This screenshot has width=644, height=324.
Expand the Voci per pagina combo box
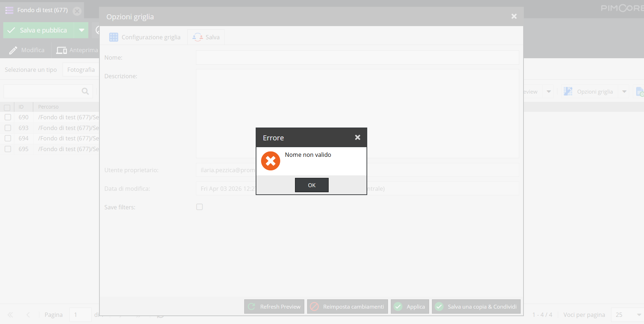[639, 315]
